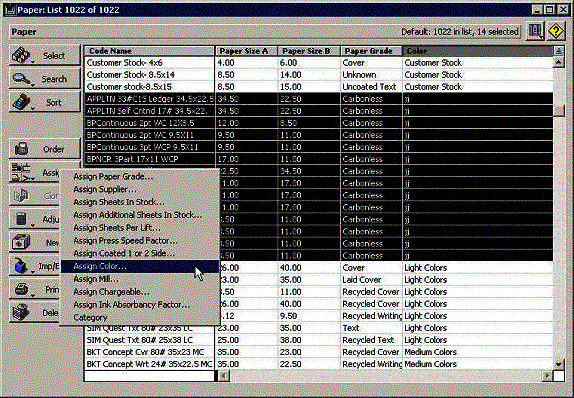Viewport: 574px width, 398px height.
Task: Click the Paper Grade column header
Action: point(371,51)
